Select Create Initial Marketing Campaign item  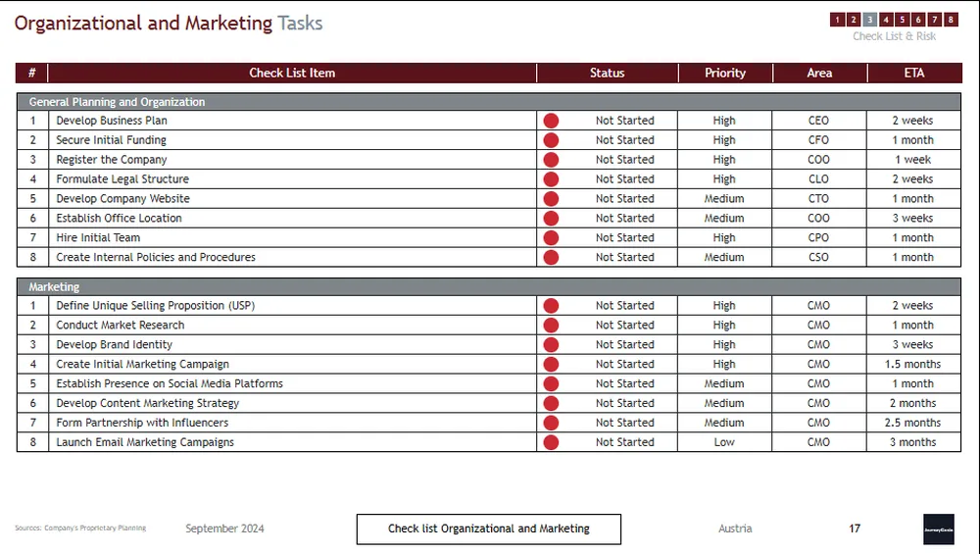point(142,364)
